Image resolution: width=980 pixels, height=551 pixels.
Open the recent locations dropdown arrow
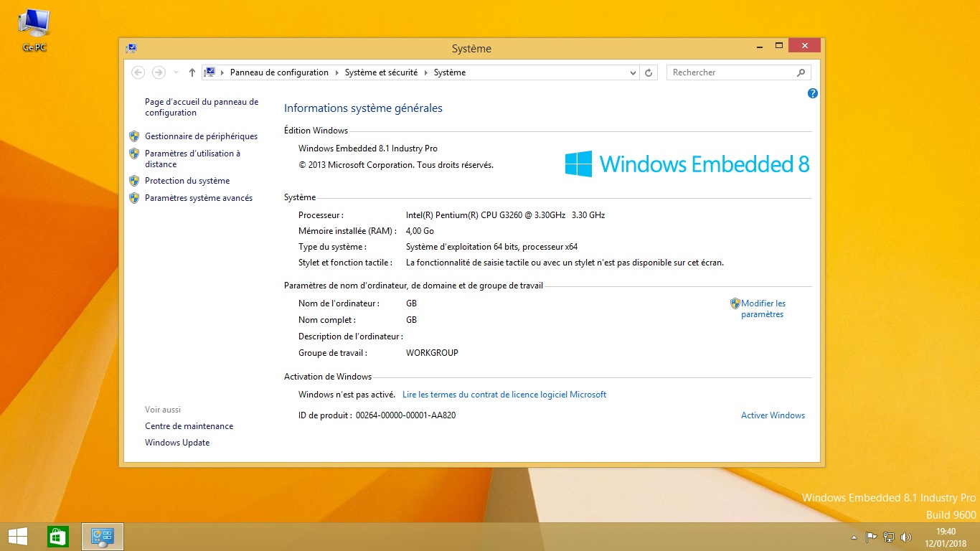[x=176, y=72]
